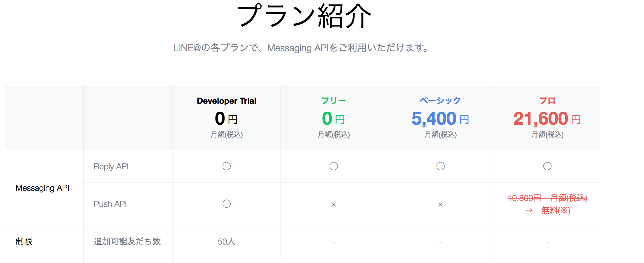Select the Developer Trial plan heading
The image size is (644, 263).
227,101
